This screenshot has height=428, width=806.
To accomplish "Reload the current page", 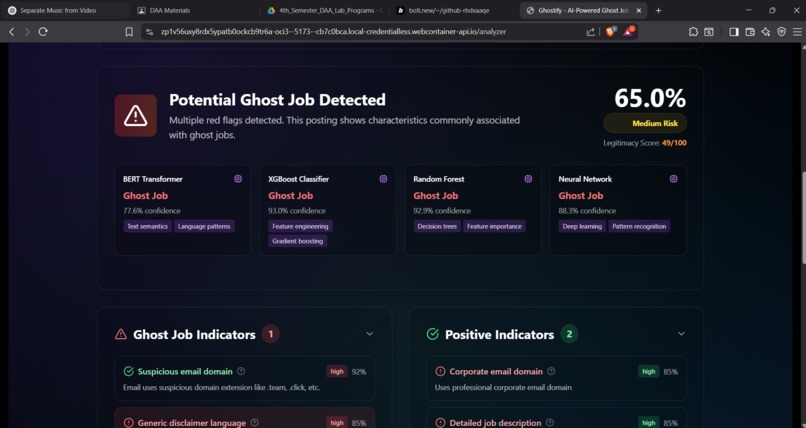I will tap(43, 32).
